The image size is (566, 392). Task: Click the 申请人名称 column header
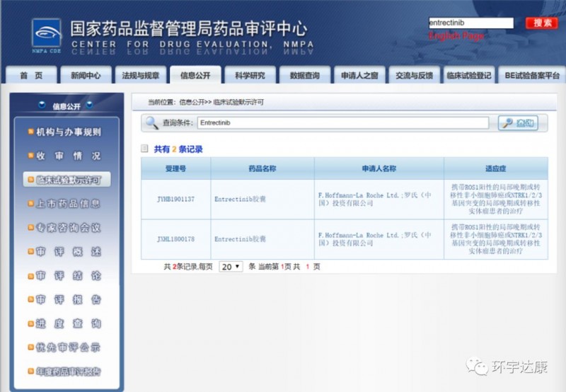tap(379, 168)
